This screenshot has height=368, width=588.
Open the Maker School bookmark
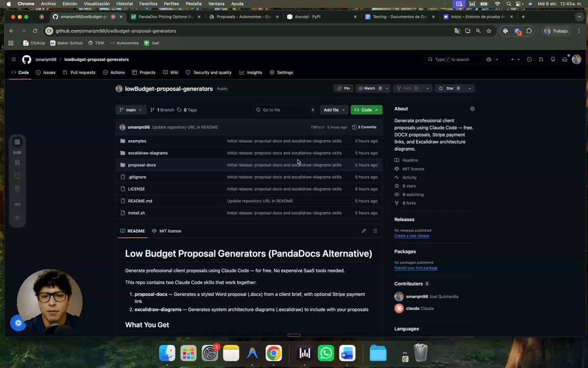(x=66, y=43)
